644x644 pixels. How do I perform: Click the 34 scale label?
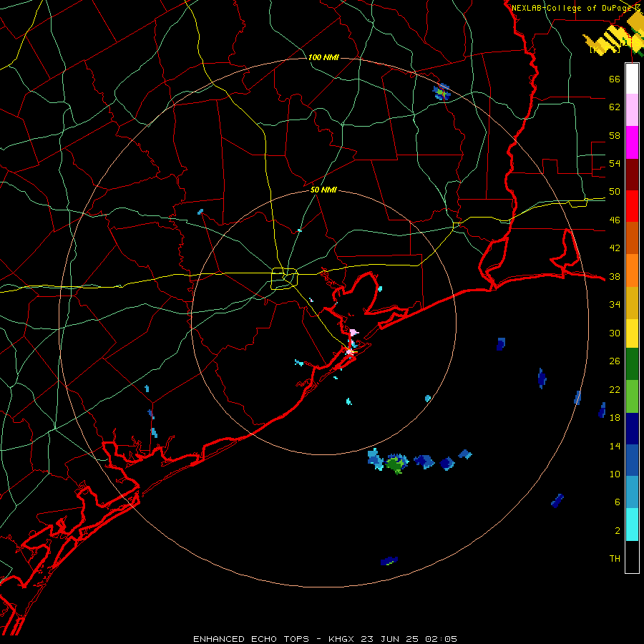point(615,304)
